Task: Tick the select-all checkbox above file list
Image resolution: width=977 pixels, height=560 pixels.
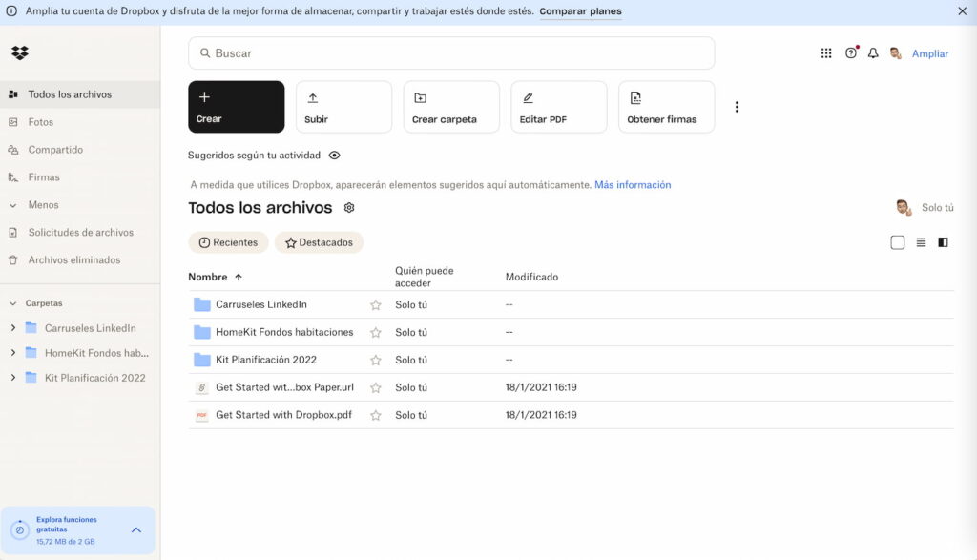Action: [x=897, y=242]
